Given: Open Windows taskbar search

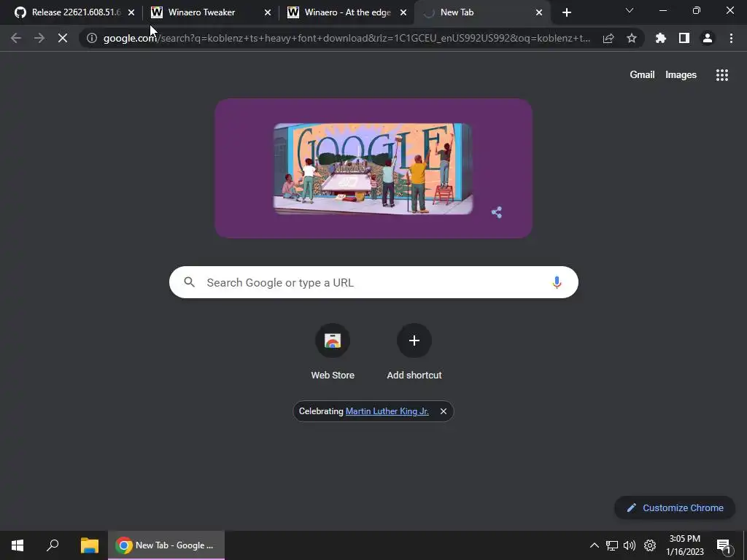Looking at the screenshot, I should pos(53,545).
